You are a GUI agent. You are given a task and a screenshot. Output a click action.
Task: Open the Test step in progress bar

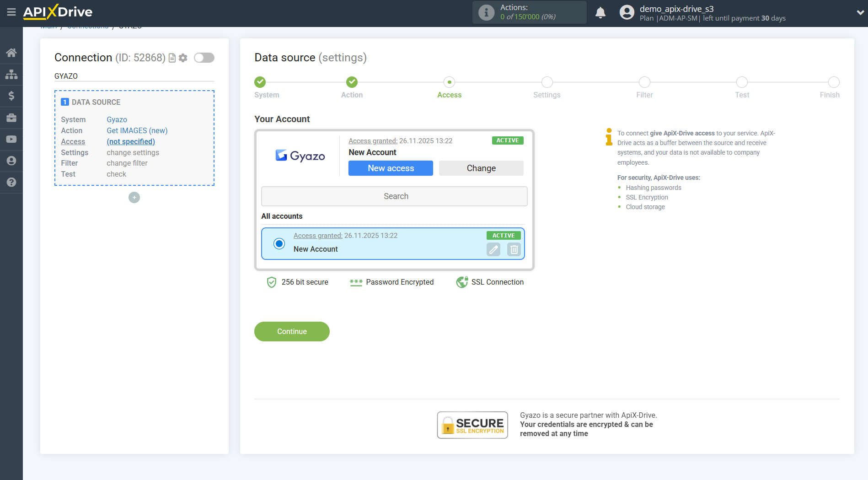pos(742,83)
